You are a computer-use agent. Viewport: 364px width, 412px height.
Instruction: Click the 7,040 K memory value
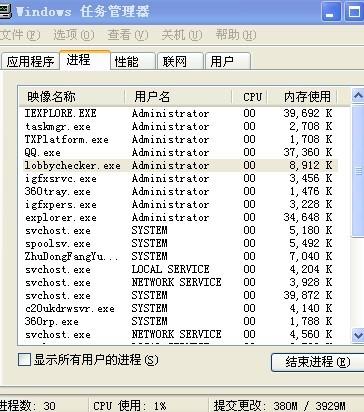tap(311, 256)
